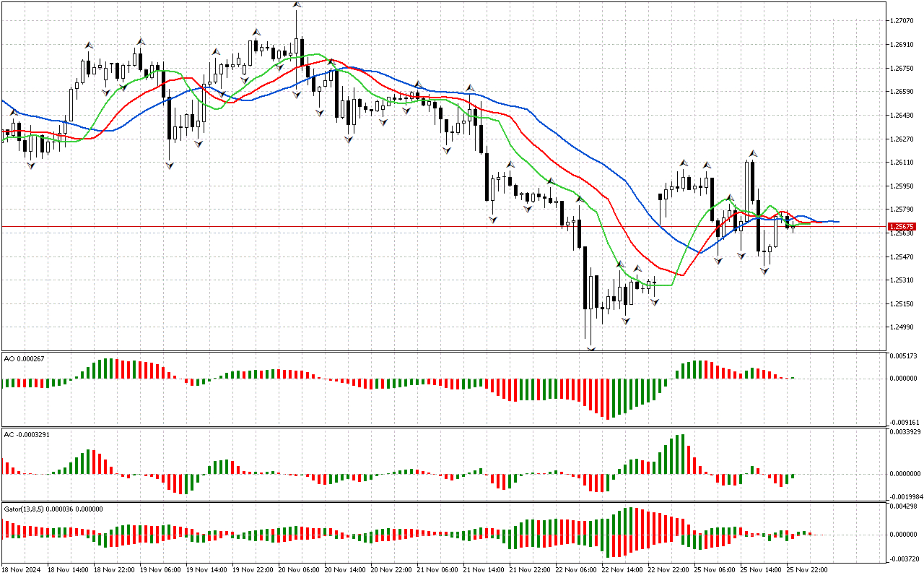The image size is (924, 578).
Task: Click the 1.24990 price axis label
Action: tap(902, 327)
